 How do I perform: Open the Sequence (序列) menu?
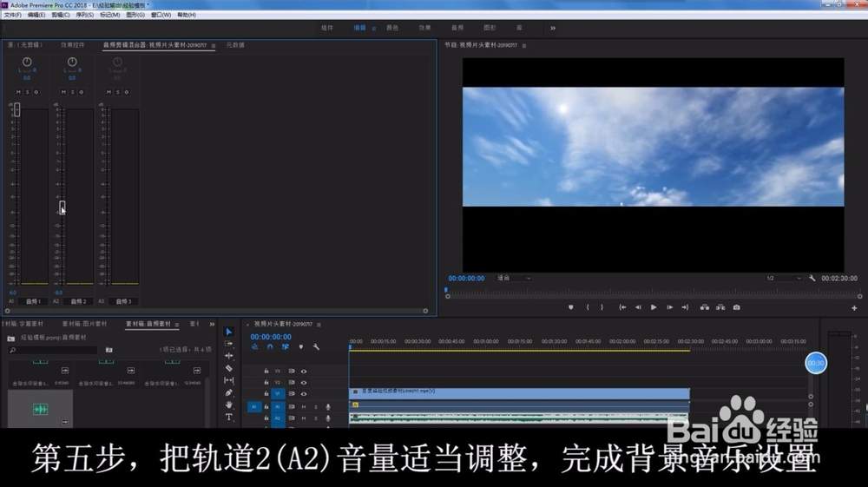[x=85, y=15]
